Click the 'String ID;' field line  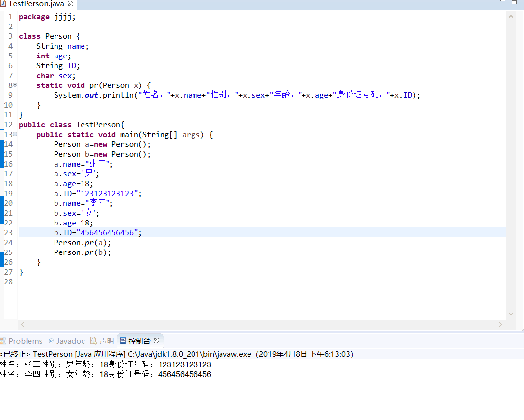click(58, 66)
